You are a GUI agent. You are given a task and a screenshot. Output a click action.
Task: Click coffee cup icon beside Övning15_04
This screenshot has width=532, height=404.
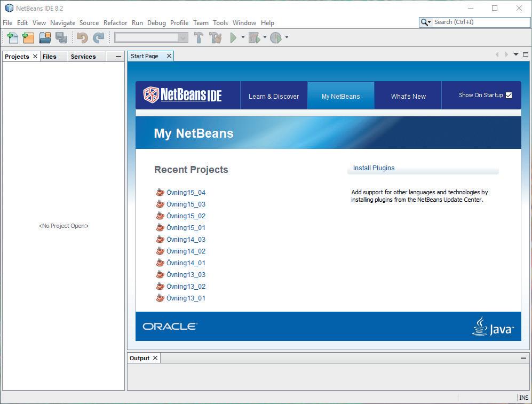[160, 192]
